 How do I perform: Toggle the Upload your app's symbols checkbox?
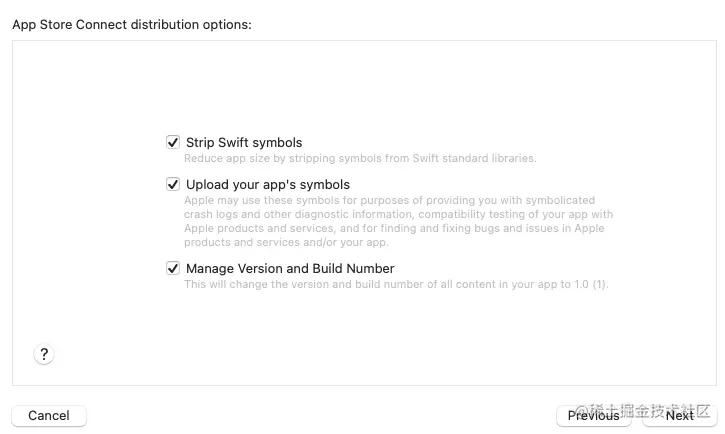[173, 184]
